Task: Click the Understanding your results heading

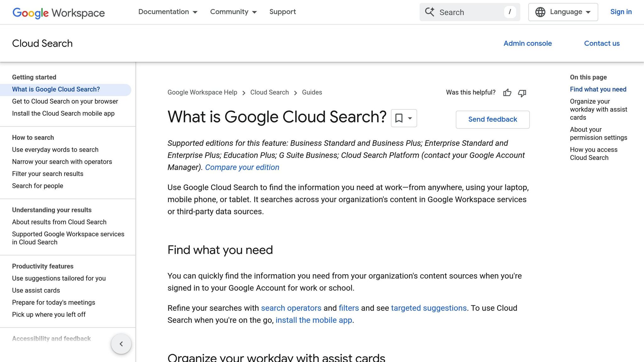Action: pyautogui.click(x=52, y=210)
